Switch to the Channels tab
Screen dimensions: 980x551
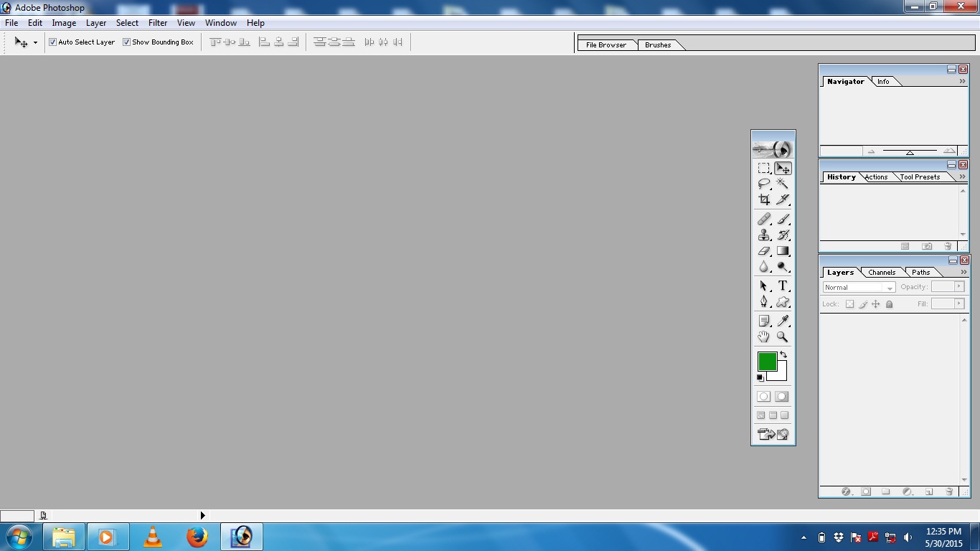coord(881,272)
